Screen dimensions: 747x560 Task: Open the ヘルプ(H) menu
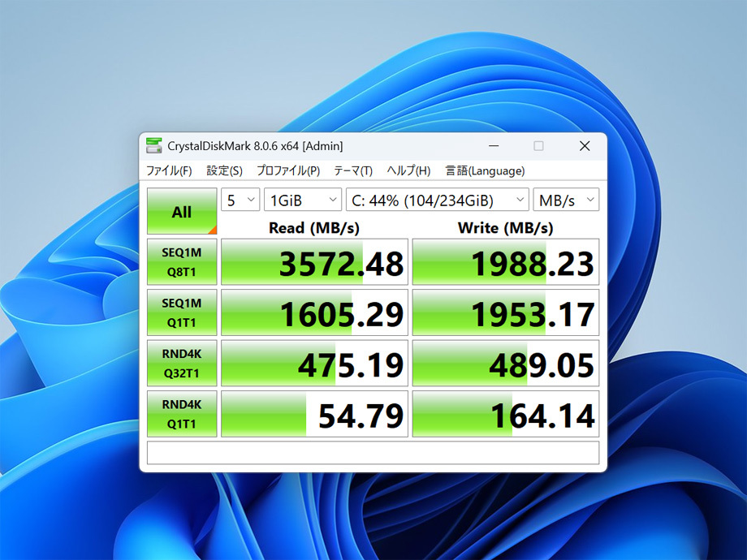[408, 170]
